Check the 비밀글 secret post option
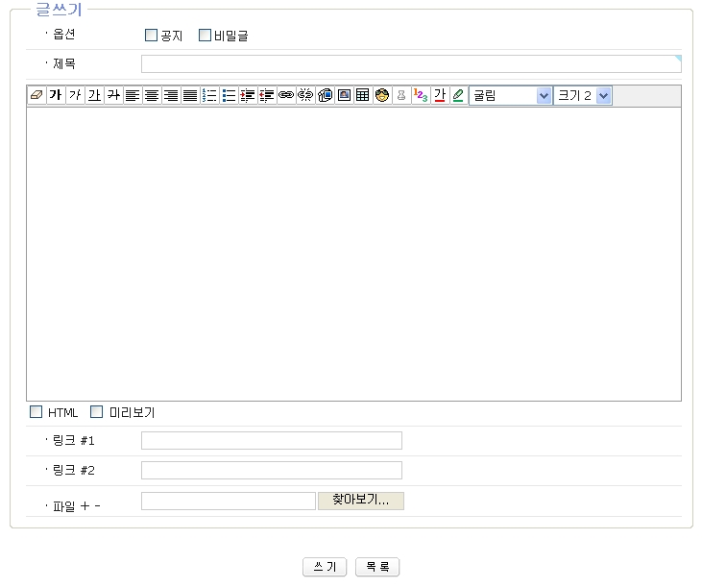Viewport: 702px width, 588px height. coord(205,35)
